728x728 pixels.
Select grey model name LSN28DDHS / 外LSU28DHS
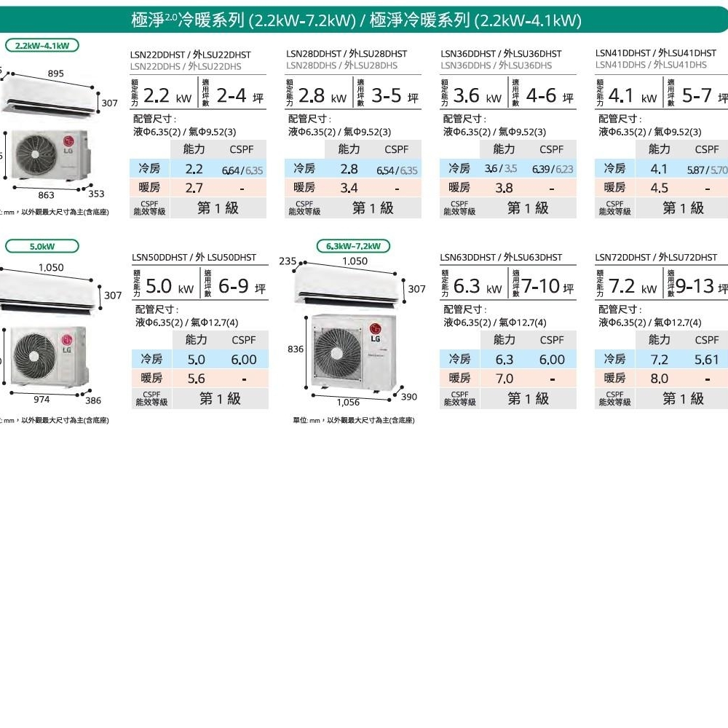tap(341, 66)
